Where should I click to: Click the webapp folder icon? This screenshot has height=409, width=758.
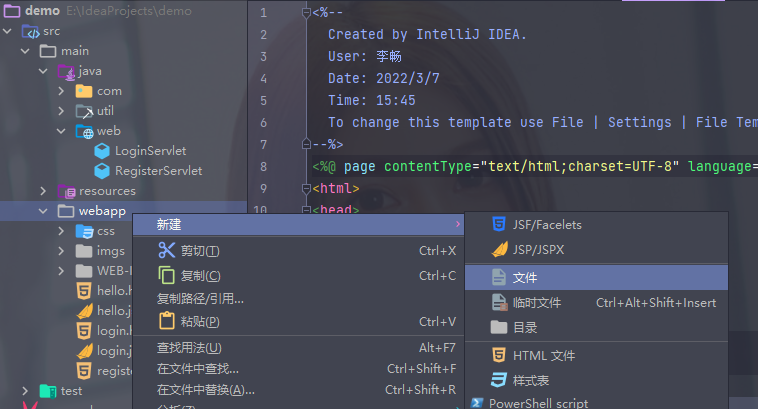tap(66, 211)
